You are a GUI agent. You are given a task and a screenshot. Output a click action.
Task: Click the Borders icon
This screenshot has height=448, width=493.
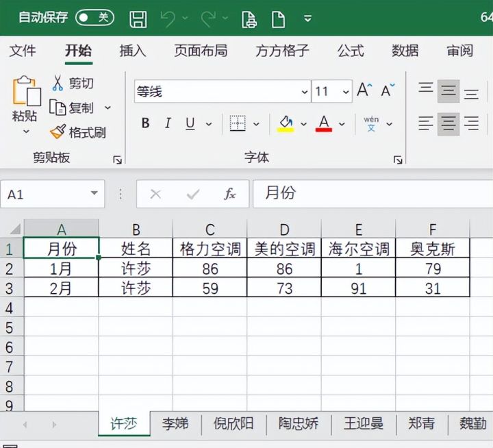pyautogui.click(x=238, y=123)
